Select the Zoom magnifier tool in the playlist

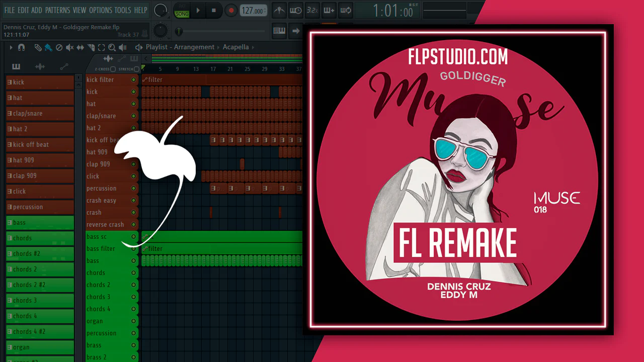click(x=112, y=47)
